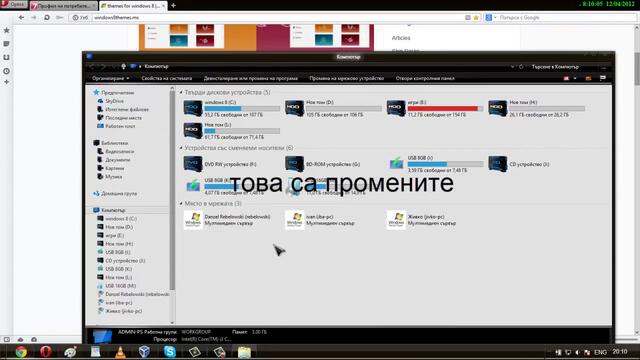Screen dimensions: 640x360
Task: Launch Google Chrome from the taskbar
Action: click(x=21, y=352)
